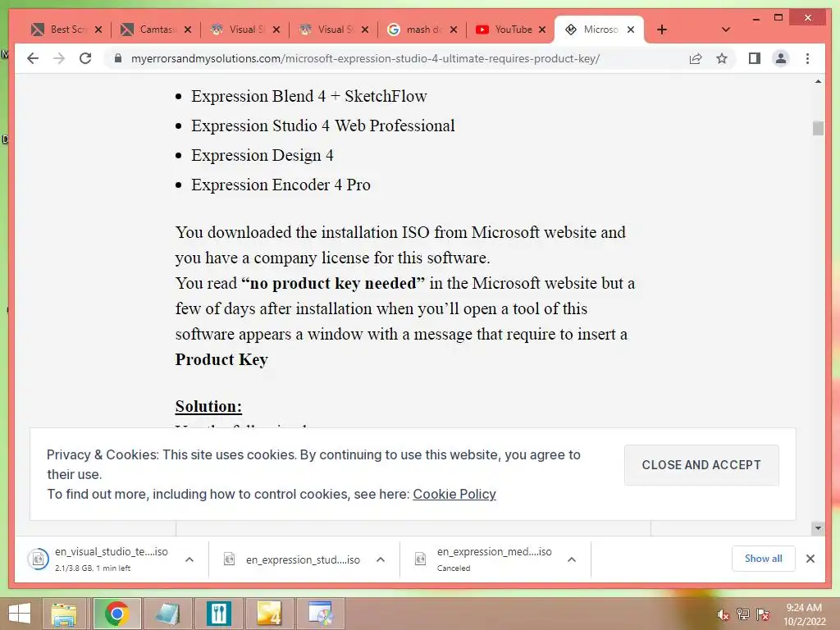Open the Cookie Policy link
840x630 pixels.
click(454, 494)
